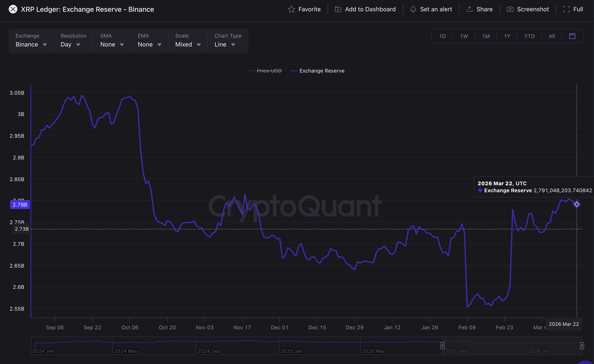The image size is (594, 364).
Task: Click the Full screen expand icon
Action: pos(566,9)
